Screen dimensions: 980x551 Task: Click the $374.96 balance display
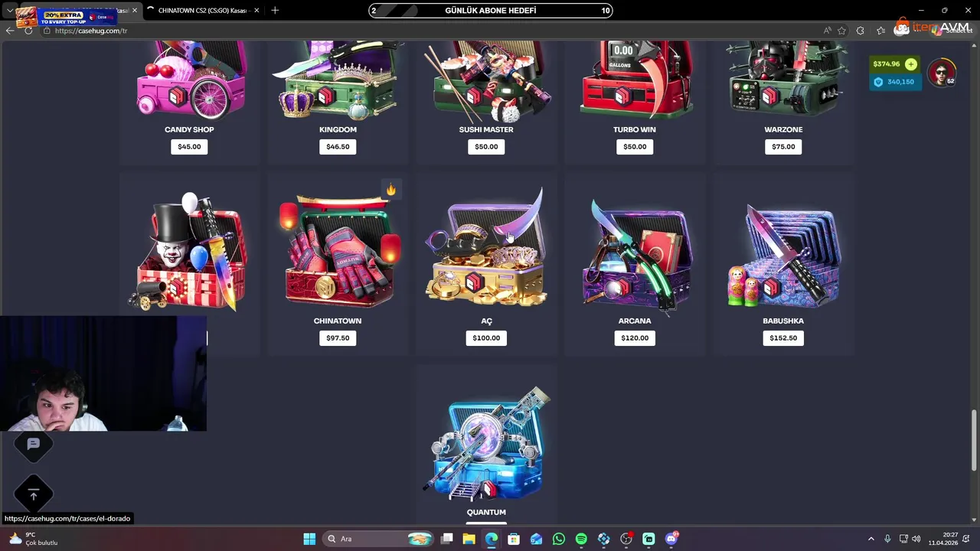887,64
